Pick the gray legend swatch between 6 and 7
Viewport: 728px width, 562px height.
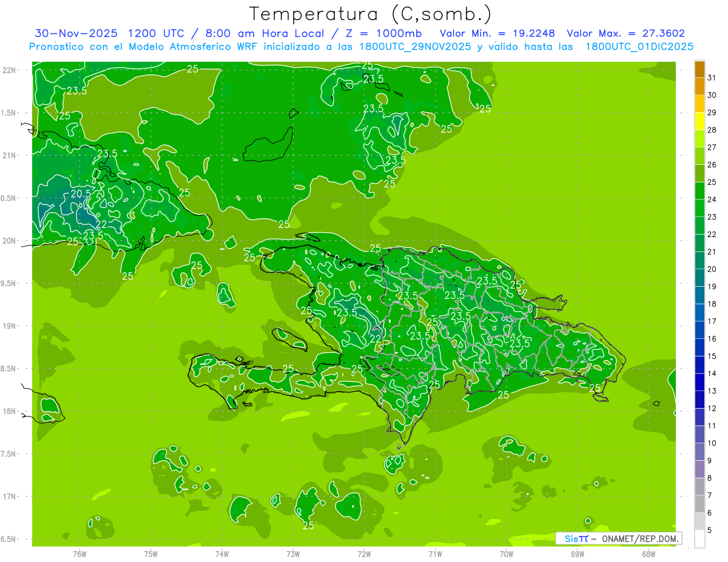[699, 504]
